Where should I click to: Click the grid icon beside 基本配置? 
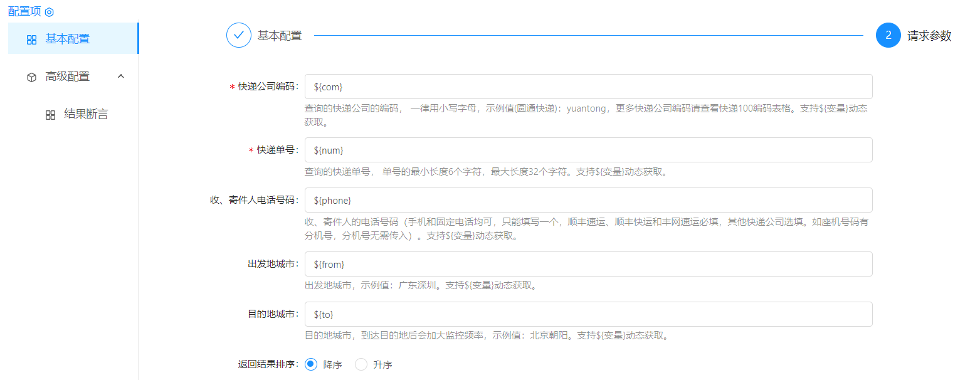[32, 40]
